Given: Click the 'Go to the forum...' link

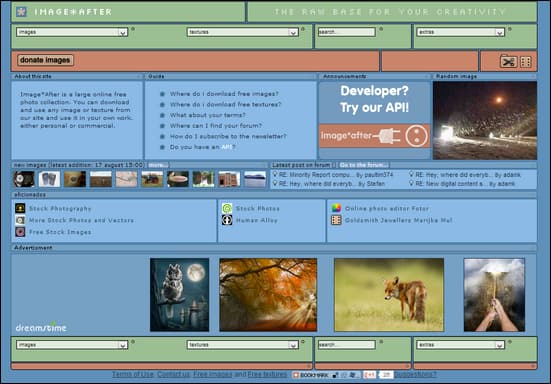Looking at the screenshot, I should coord(364,165).
